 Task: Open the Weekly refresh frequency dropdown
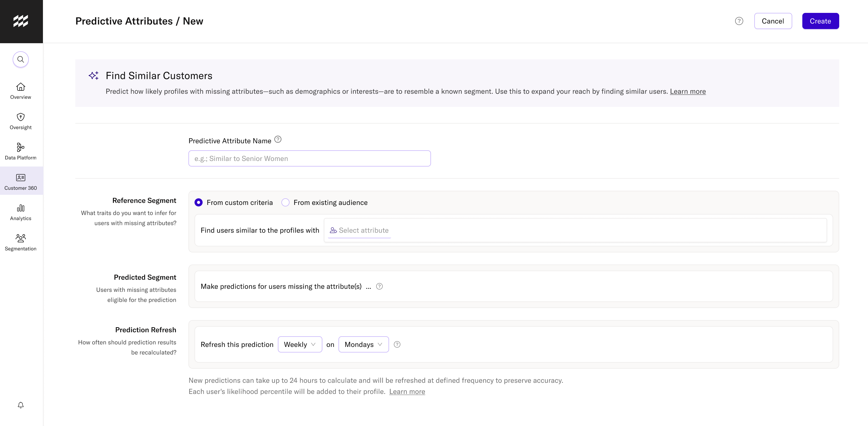[x=300, y=344]
